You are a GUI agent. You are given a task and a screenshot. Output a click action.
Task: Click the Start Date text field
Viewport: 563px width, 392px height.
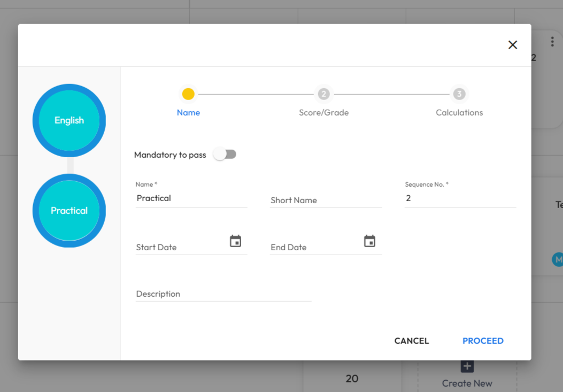(179, 247)
